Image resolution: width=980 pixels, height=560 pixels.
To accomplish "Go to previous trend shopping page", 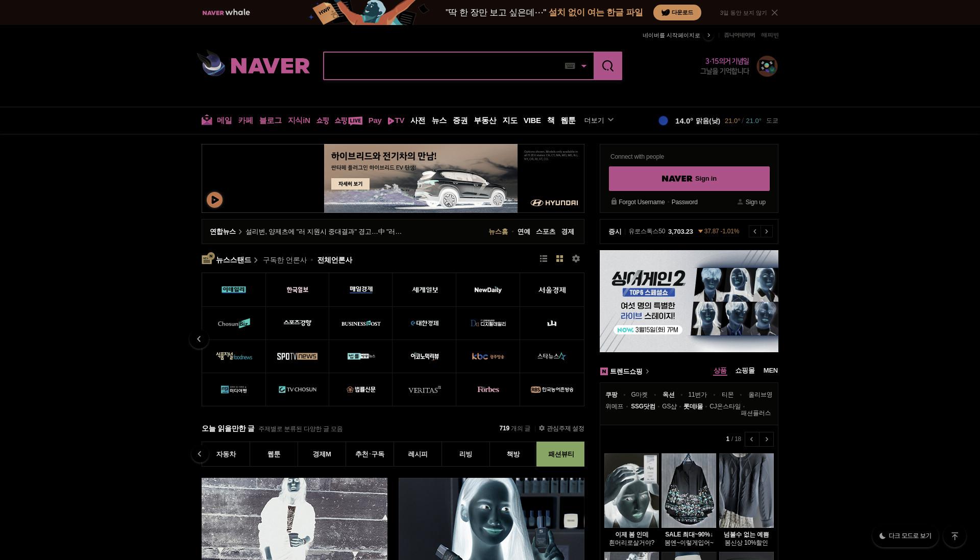I will click(752, 439).
